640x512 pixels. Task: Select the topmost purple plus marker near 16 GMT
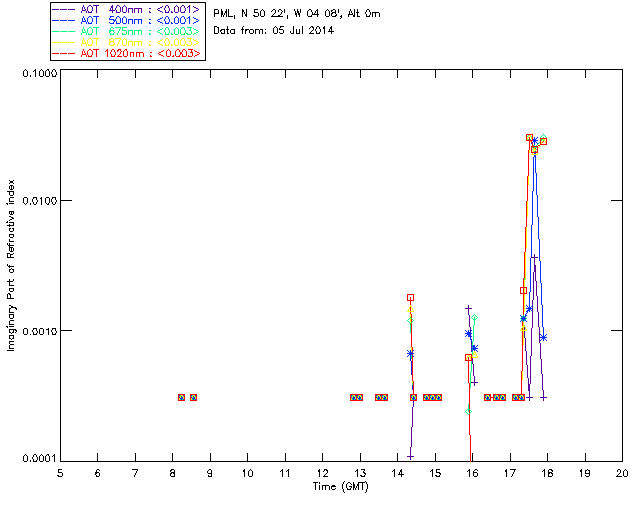point(469,308)
